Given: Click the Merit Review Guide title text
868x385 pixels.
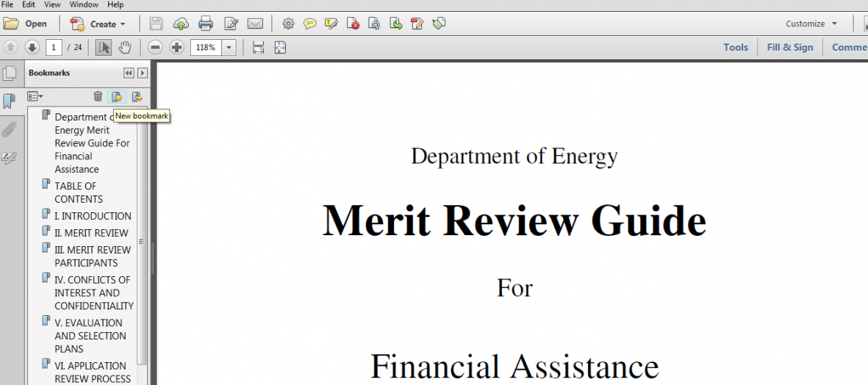Looking at the screenshot, I should click(x=514, y=221).
